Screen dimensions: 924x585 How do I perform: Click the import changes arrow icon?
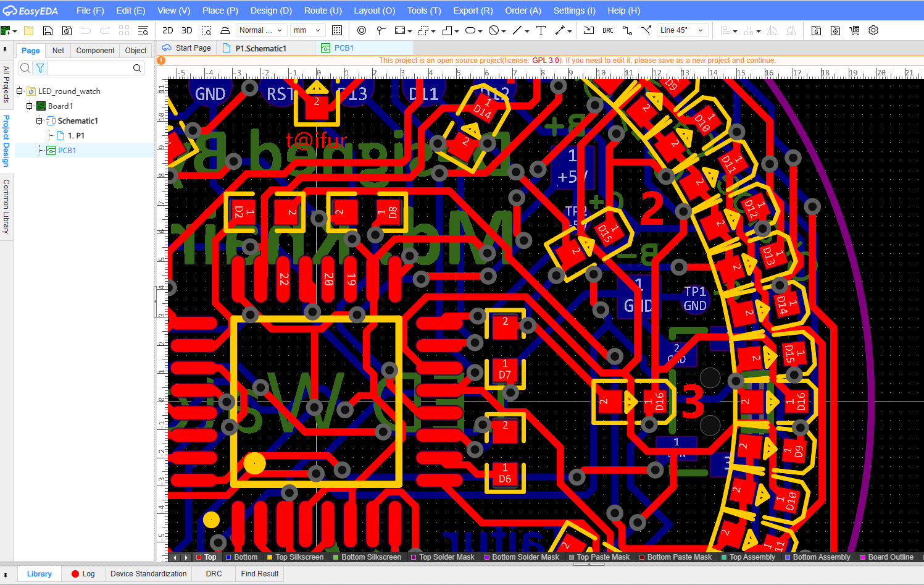(x=589, y=30)
